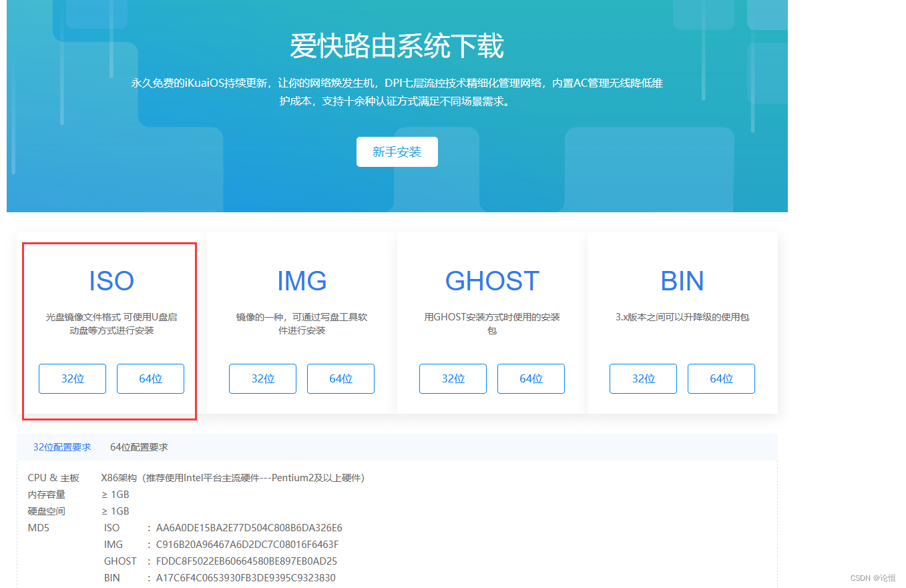906x588 pixels.
Task: Download the BIN 64位 package
Action: (x=721, y=378)
